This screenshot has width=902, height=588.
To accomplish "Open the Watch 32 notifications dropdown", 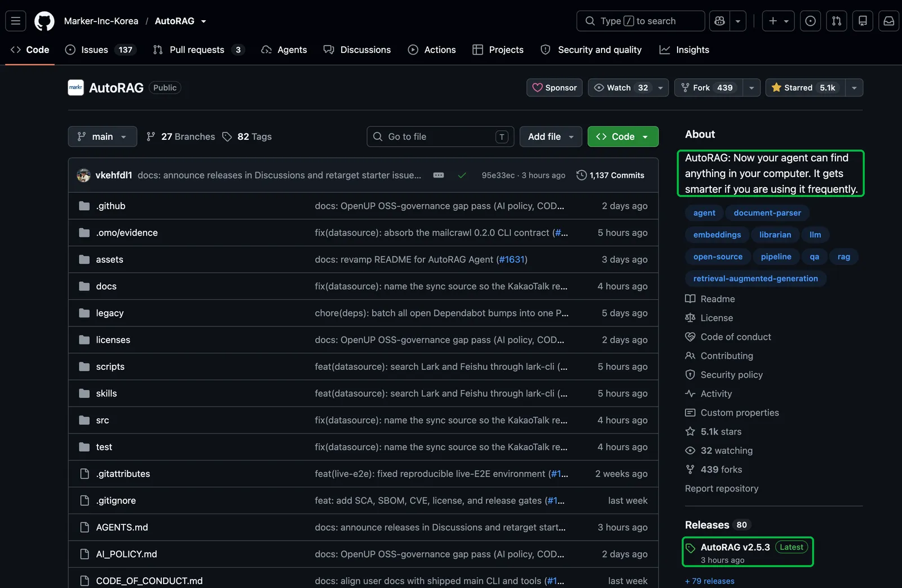I will [628, 87].
